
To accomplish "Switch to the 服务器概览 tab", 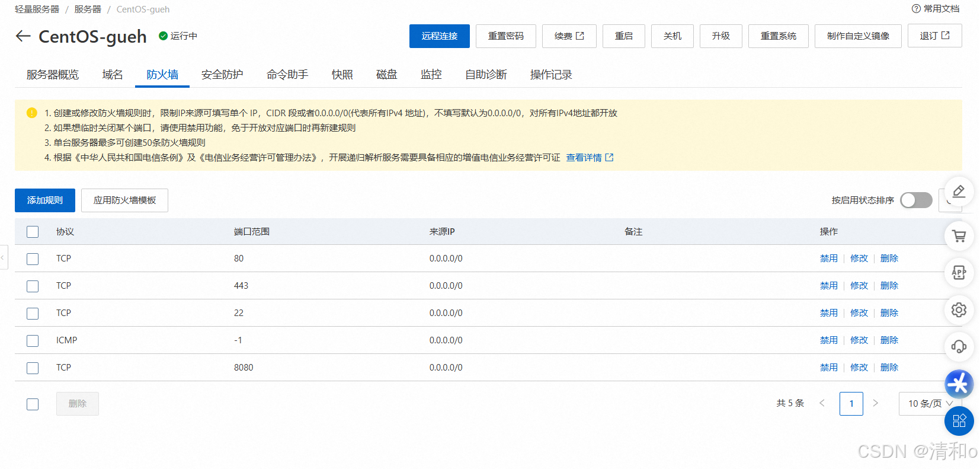I will (x=53, y=75).
